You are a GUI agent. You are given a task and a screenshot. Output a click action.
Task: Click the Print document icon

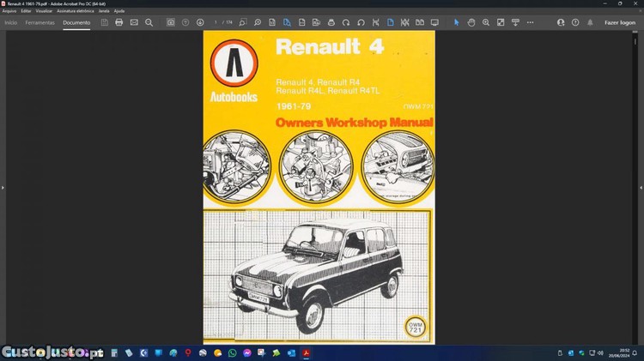(x=119, y=22)
